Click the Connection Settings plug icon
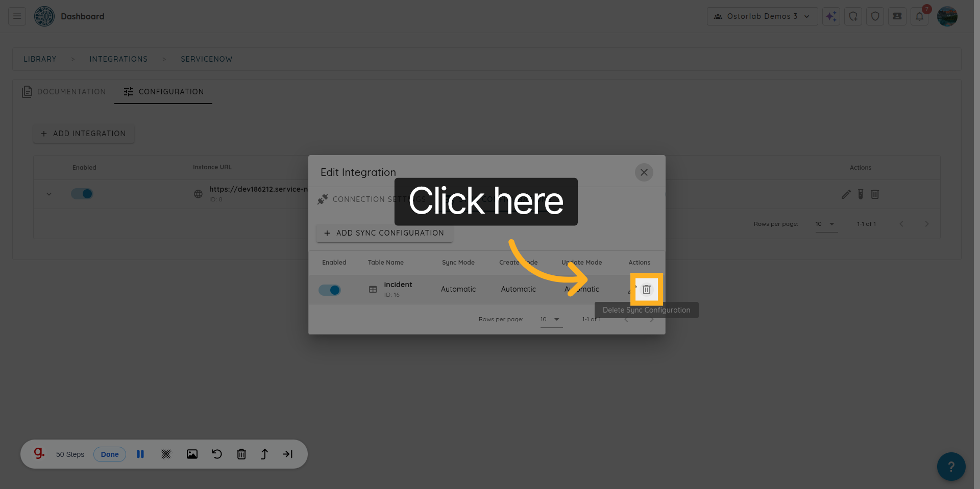 [322, 199]
